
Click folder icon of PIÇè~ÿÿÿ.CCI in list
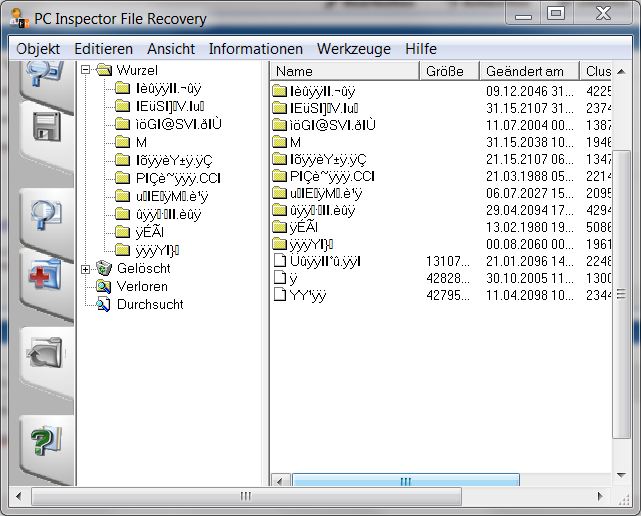(x=280, y=176)
